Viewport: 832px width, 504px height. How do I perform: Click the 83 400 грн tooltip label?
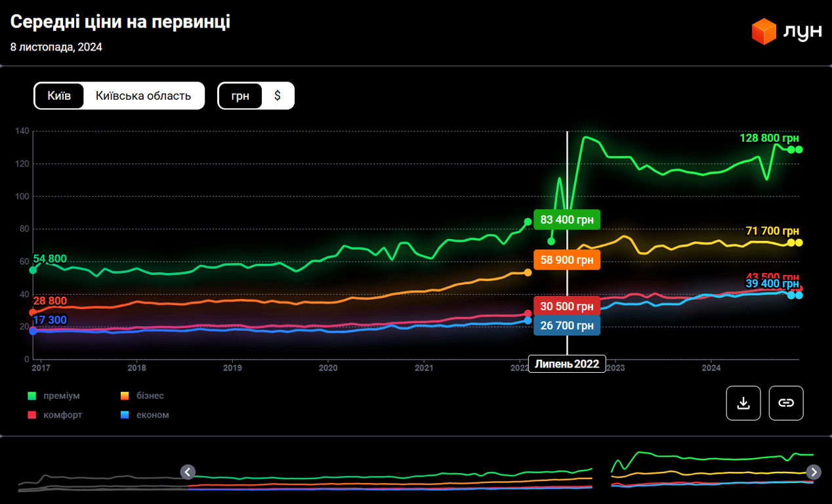[567, 220]
